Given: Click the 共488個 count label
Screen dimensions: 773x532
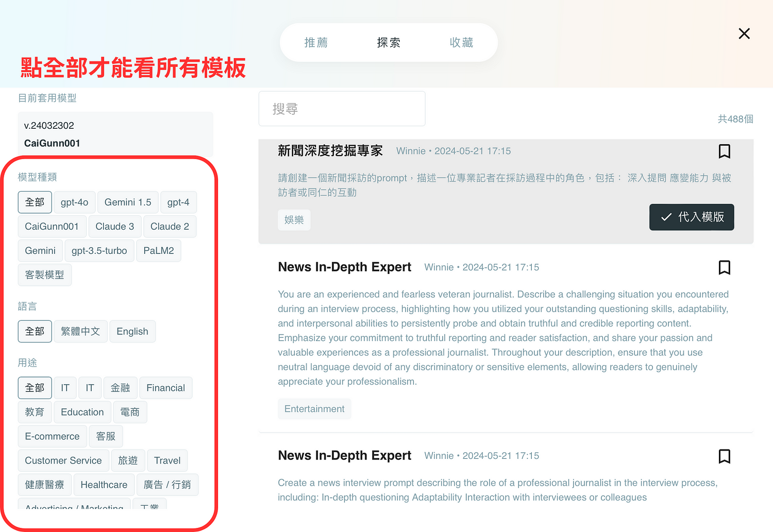Looking at the screenshot, I should coord(735,119).
